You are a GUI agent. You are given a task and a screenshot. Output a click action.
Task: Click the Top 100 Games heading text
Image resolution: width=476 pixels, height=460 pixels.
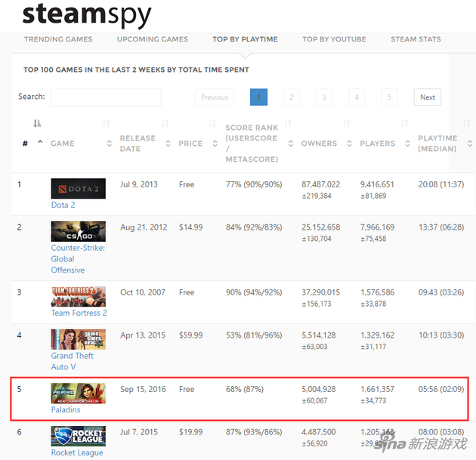pos(136,69)
